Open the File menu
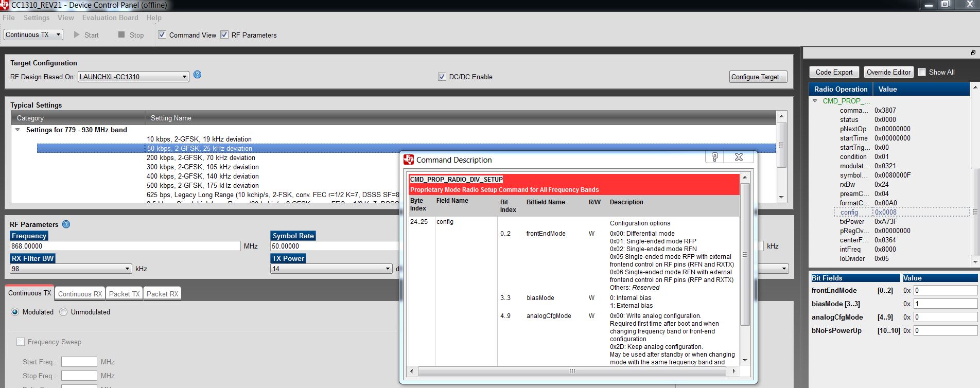Screen dimensions: 980x388 pos(9,17)
